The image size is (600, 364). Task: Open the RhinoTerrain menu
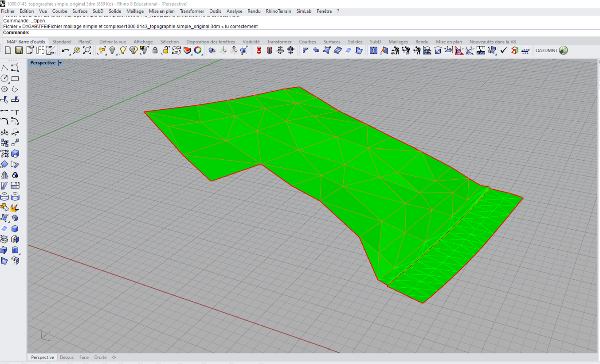pos(278,11)
